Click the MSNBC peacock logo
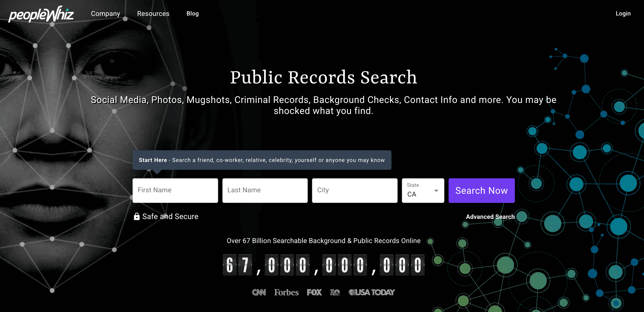The width and height of the screenshot is (644, 312). [335, 292]
